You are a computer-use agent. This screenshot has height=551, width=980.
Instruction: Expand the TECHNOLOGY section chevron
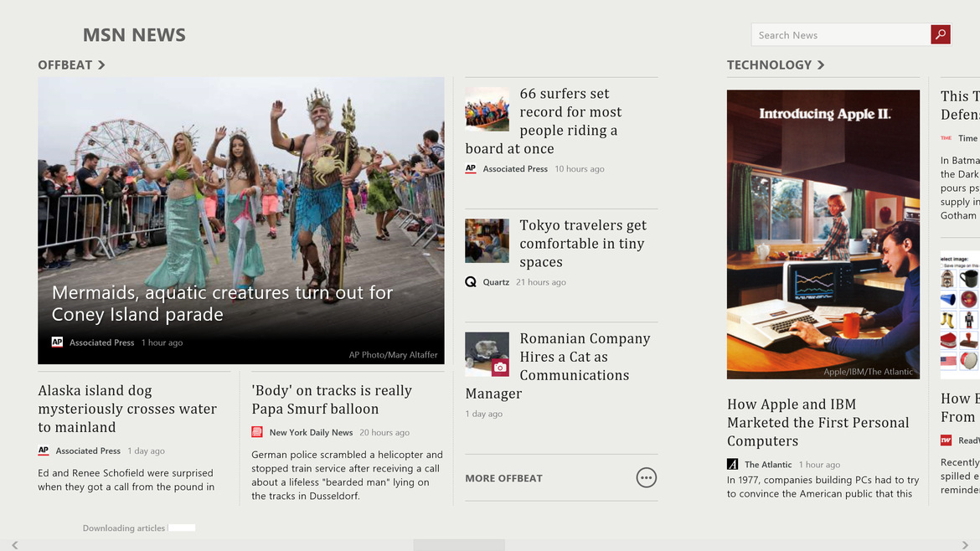pos(821,65)
